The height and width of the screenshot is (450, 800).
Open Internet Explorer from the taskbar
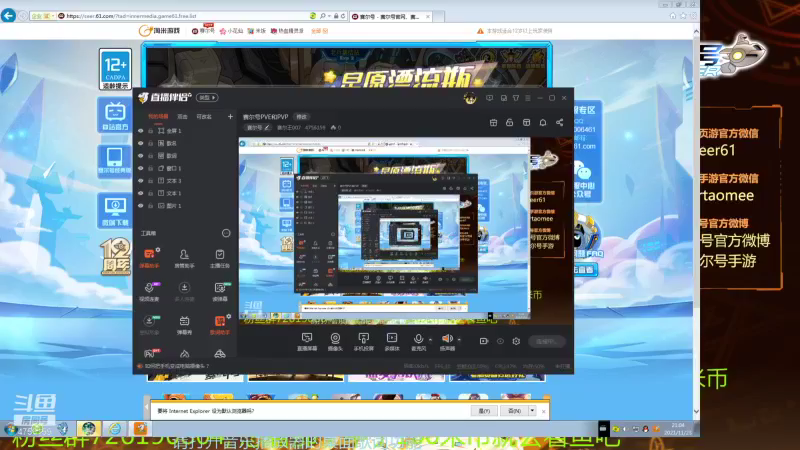click(114, 429)
